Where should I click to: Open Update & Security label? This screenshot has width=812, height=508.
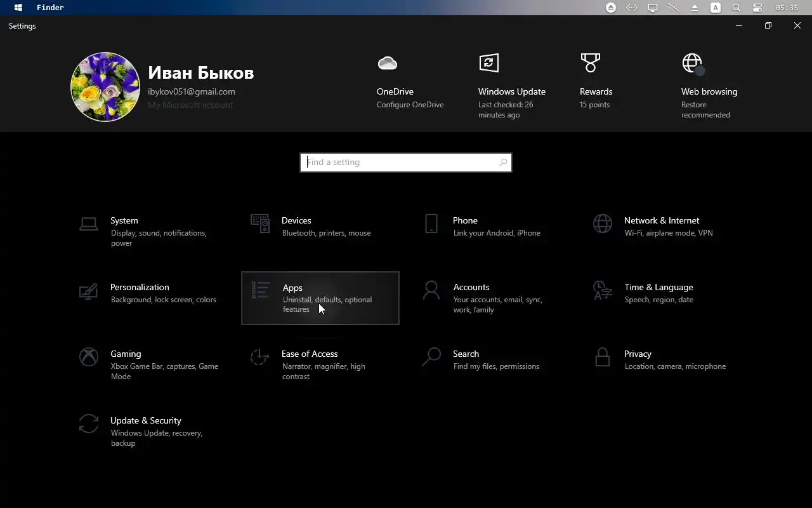click(x=146, y=420)
